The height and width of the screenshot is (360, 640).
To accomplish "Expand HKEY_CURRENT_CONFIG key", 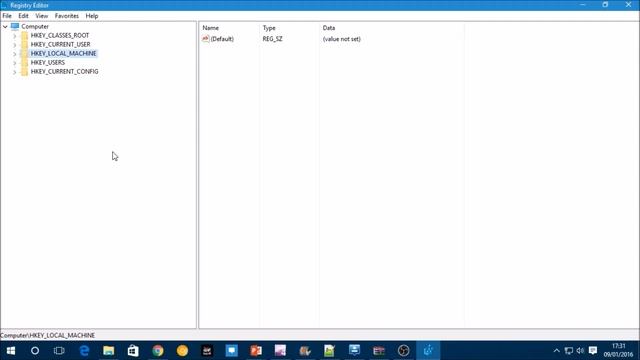I will click(15, 72).
